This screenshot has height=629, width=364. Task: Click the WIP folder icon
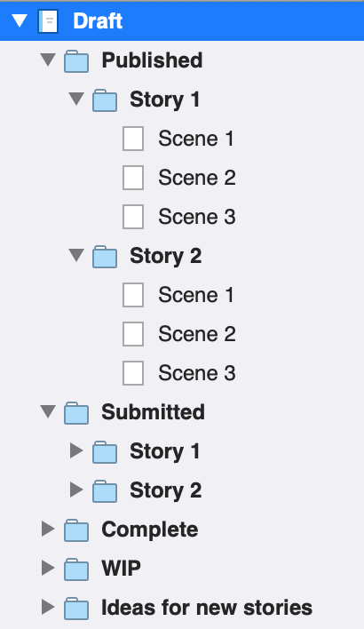point(76,569)
